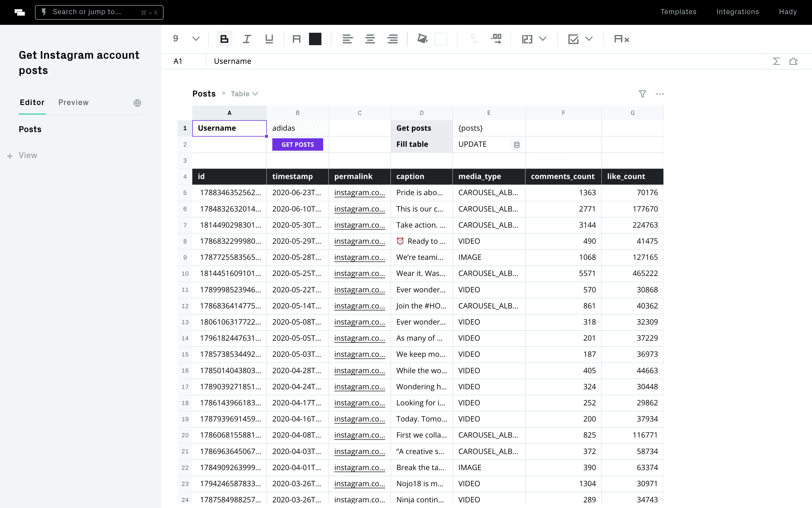Open the white fill color swatch

(441, 39)
